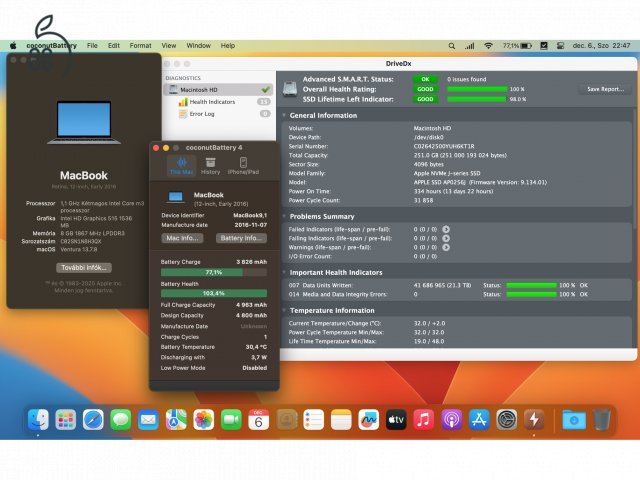The width and height of the screenshot is (640, 480).
Task: Click the serial number C02642500YUH6KT1R
Action: coord(444,146)
